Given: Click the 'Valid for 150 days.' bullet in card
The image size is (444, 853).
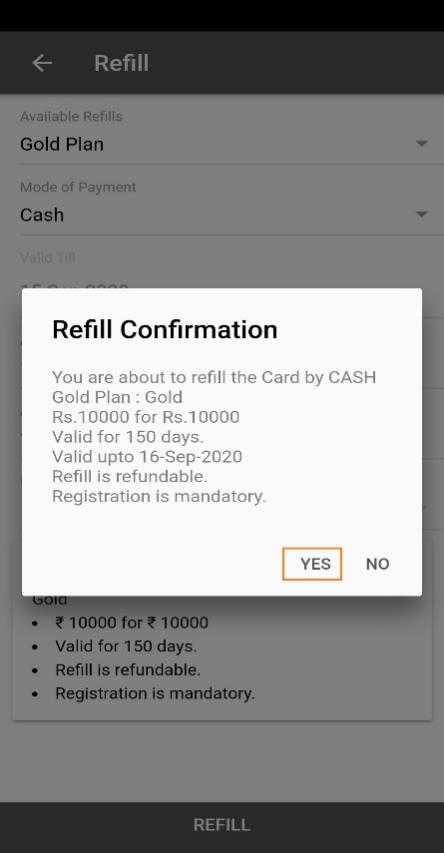Looking at the screenshot, I should [x=126, y=646].
